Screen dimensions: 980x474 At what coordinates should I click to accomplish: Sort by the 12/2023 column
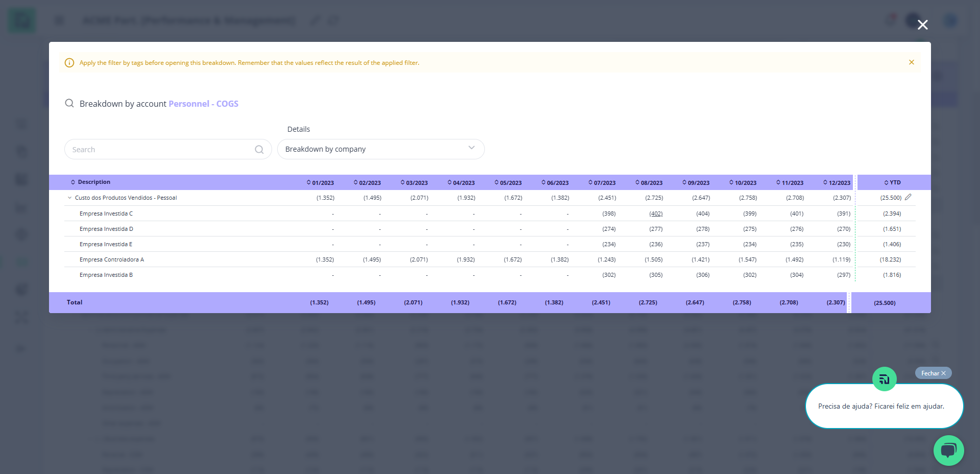(837, 182)
